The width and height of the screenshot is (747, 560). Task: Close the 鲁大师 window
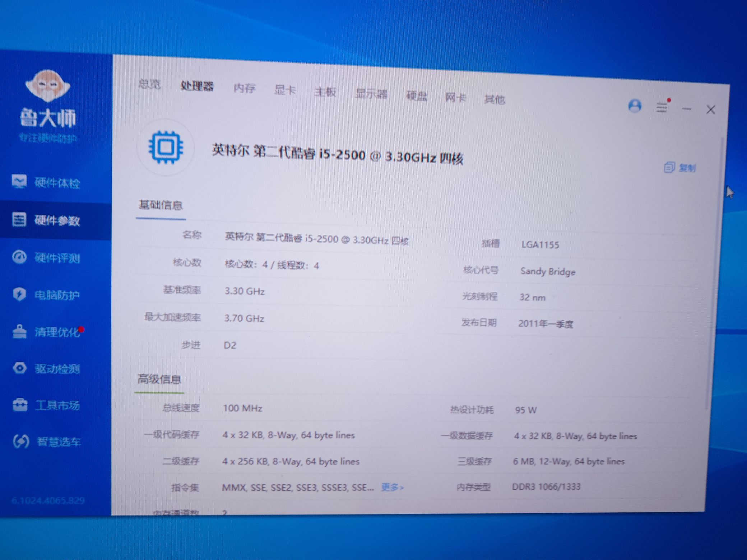(710, 110)
